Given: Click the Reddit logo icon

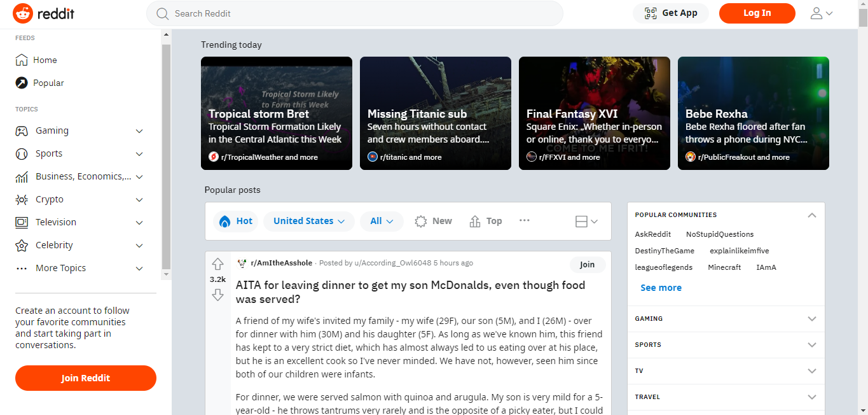Looking at the screenshot, I should click(23, 13).
